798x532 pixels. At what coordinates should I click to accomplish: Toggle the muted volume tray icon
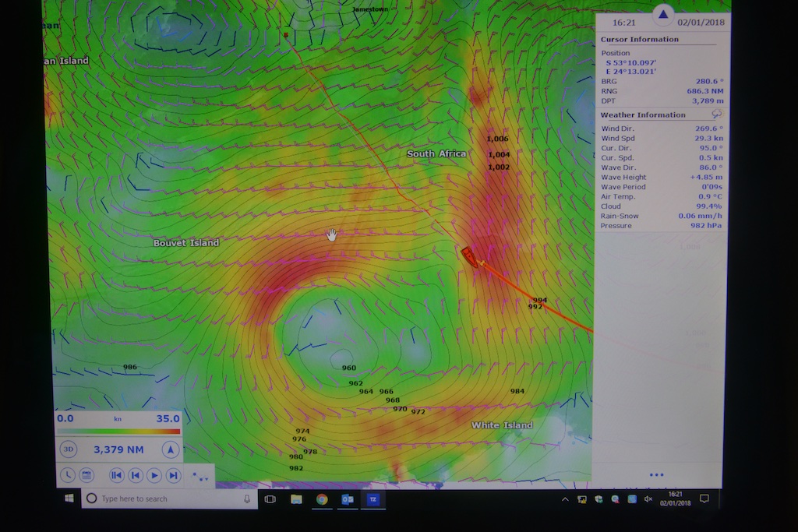coord(648,499)
